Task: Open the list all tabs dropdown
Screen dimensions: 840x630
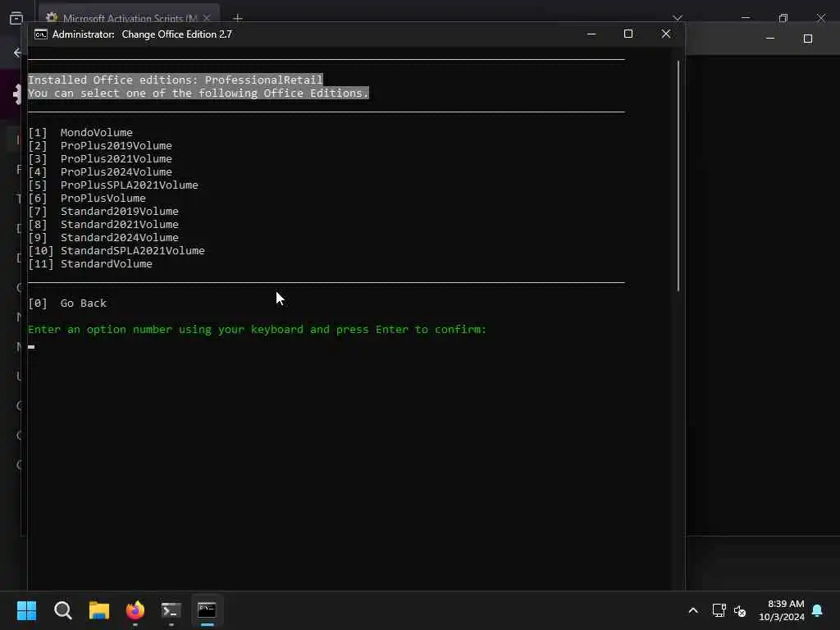Action: coord(678,18)
